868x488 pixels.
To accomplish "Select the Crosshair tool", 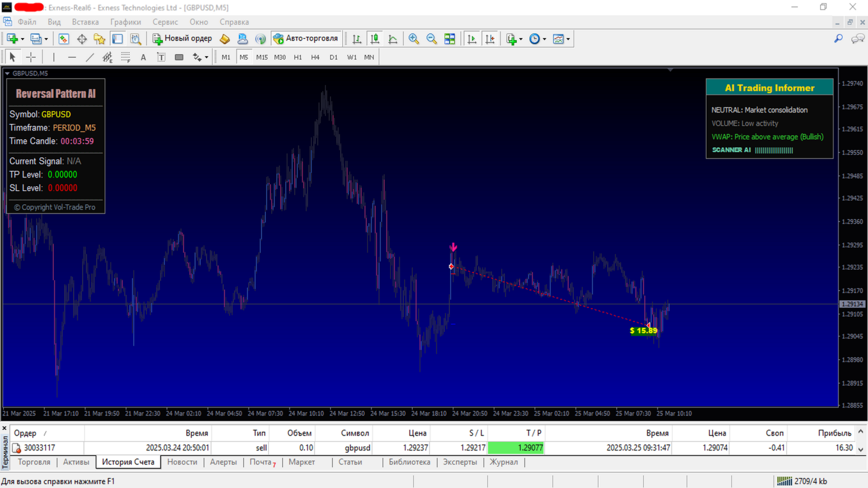I will tap(31, 57).
